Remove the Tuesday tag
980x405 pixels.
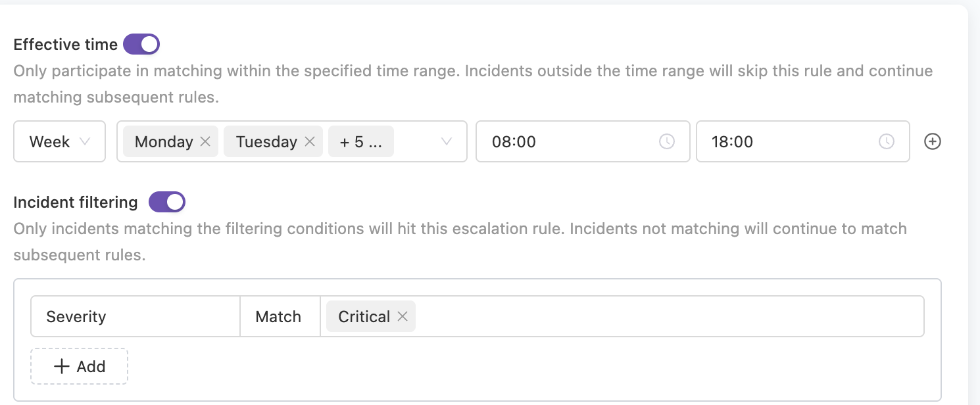[310, 141]
